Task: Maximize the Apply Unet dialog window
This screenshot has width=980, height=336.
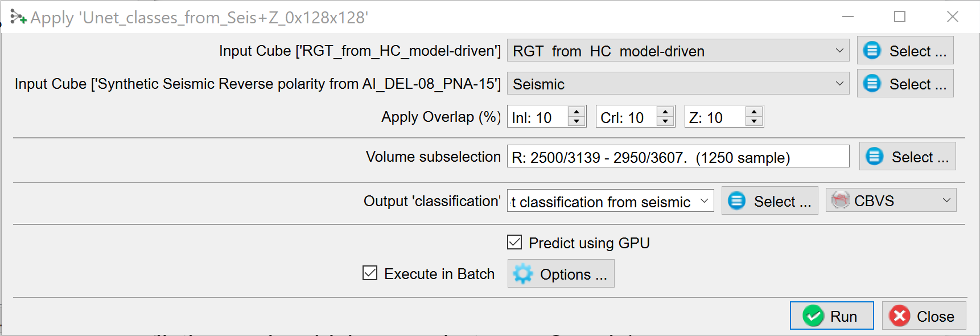Action: tap(900, 17)
